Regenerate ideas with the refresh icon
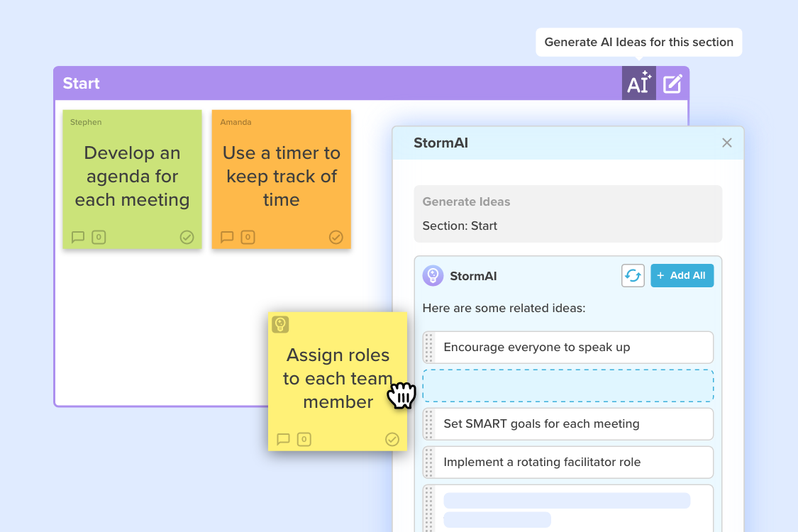 click(632, 275)
